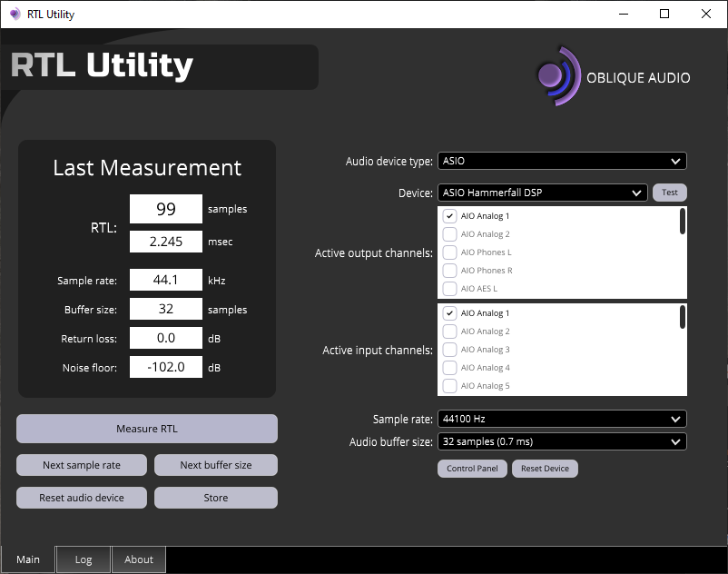Image resolution: width=728 pixels, height=574 pixels.
Task: Click the RTL samples value field
Action: tap(166, 209)
